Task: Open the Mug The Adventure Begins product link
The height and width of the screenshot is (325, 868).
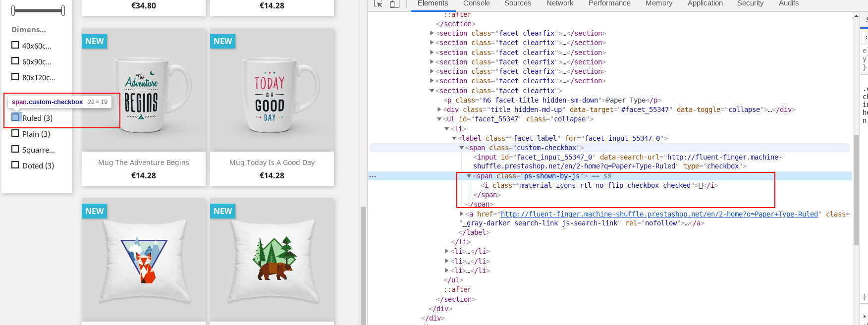Action: point(144,162)
